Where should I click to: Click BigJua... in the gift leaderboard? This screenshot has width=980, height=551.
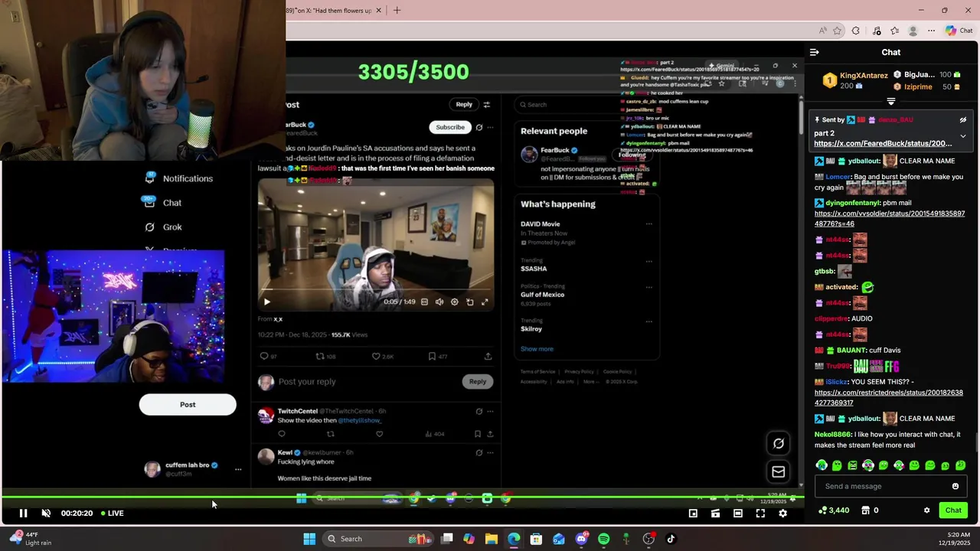(920, 75)
